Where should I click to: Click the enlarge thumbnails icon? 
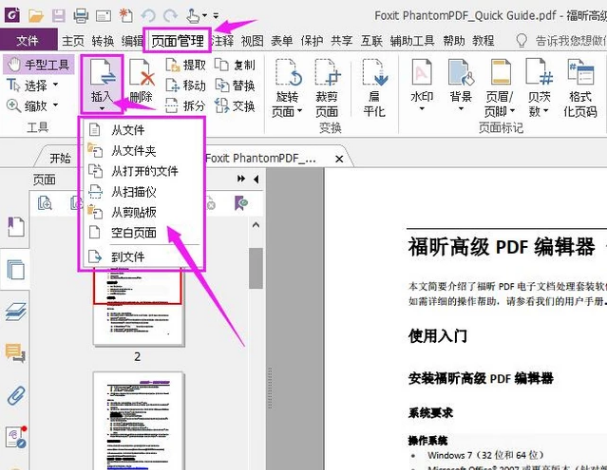(45, 204)
